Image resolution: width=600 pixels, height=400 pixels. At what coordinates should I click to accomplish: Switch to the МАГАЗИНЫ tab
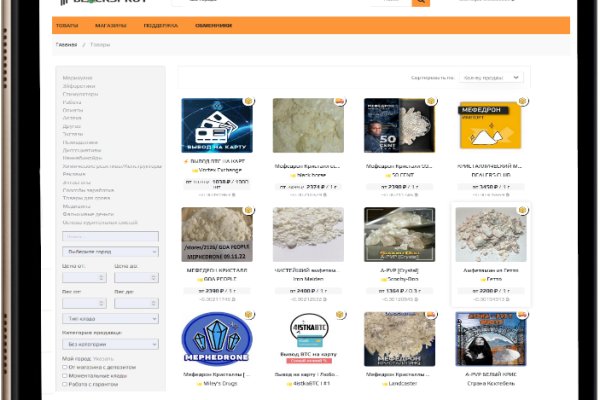pos(109,25)
